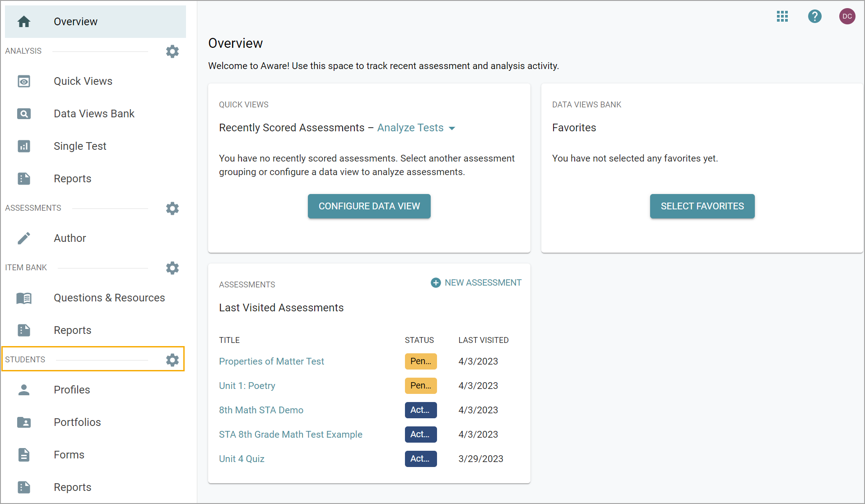
Task: Open the Properties of Matter Test link
Action: pyautogui.click(x=271, y=361)
